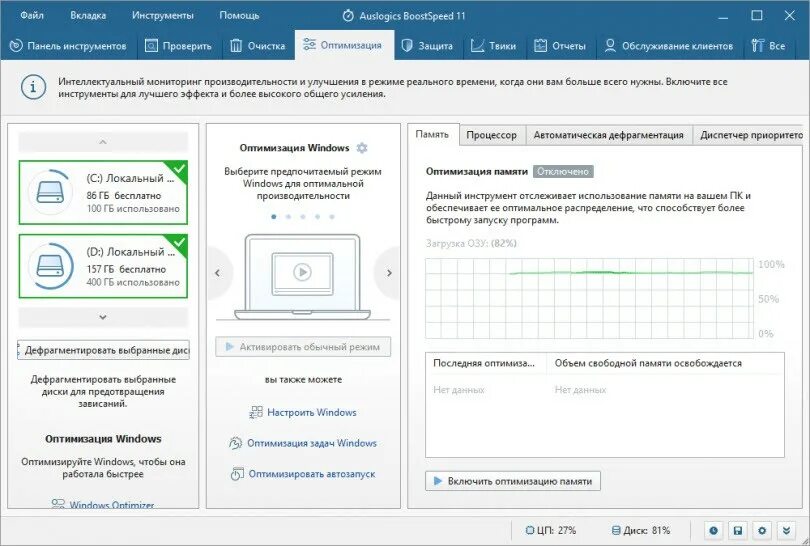Toggle drive (C:) Локальный selection checkmark
This screenshot has height=546, width=810.
[179, 168]
